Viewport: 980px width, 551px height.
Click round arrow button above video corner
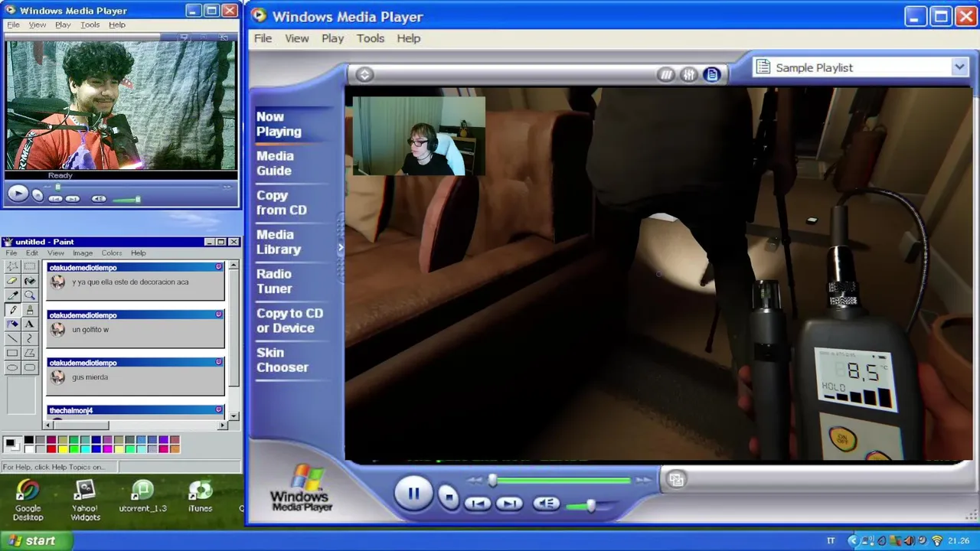(364, 74)
